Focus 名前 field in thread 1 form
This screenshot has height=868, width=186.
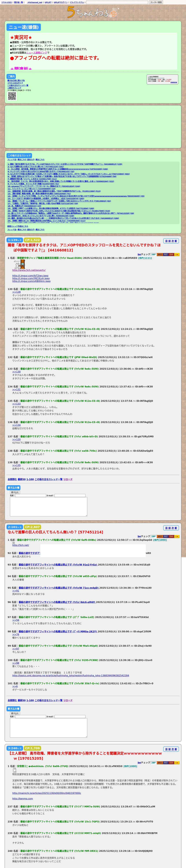point(30,495)
